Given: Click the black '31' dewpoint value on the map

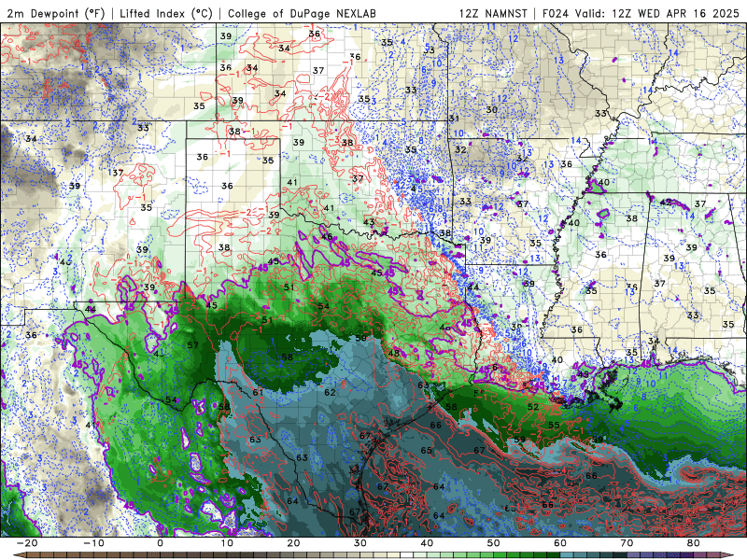Looking at the screenshot, I should [454, 119].
